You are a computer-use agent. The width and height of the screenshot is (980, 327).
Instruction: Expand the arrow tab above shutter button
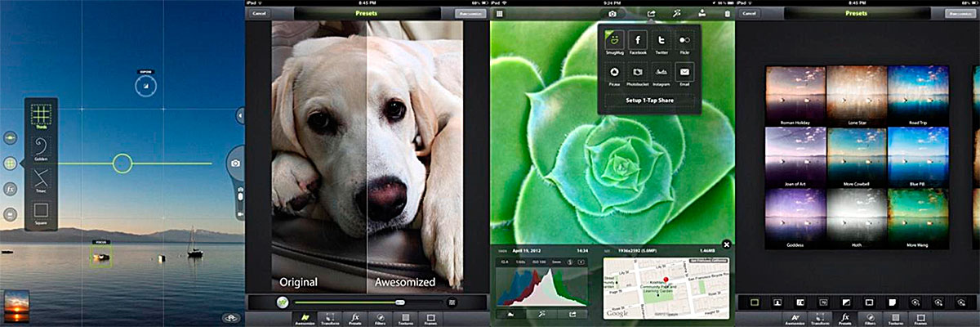point(241,115)
